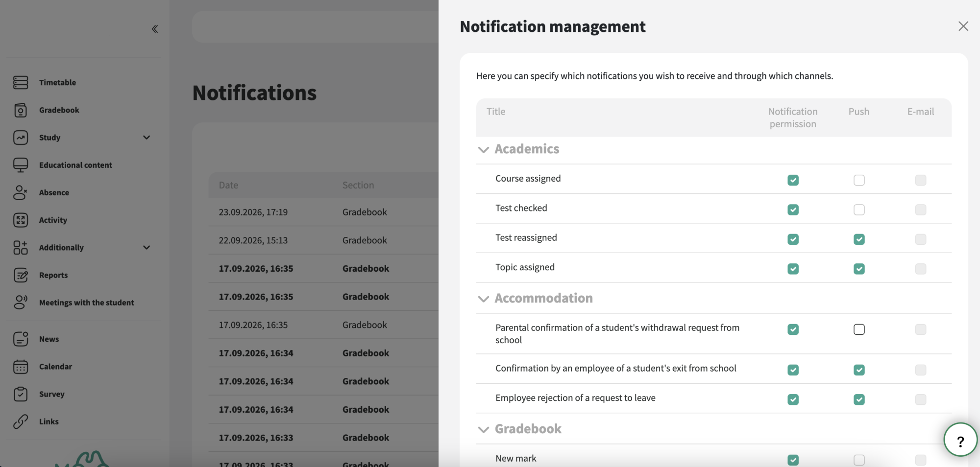Select Meetings with the student menu item
Viewport: 980px width, 467px height.
click(86, 303)
